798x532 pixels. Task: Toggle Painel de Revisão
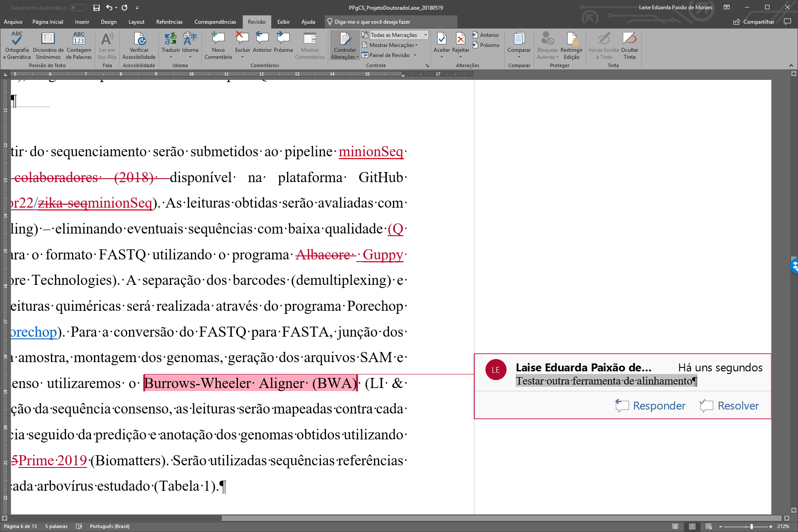(x=386, y=55)
